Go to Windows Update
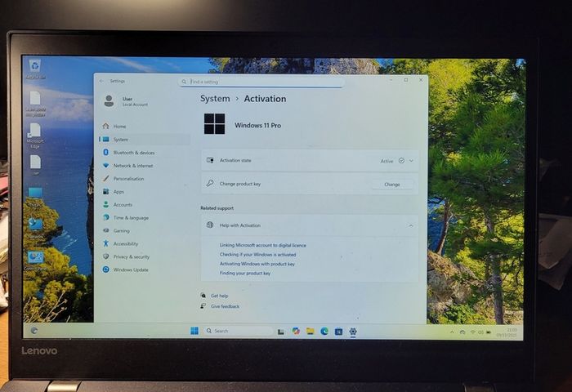The image size is (572, 392). pos(130,269)
